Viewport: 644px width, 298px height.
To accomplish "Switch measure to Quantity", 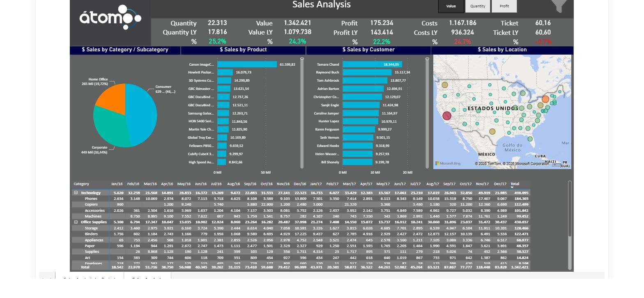I will coord(478,6).
